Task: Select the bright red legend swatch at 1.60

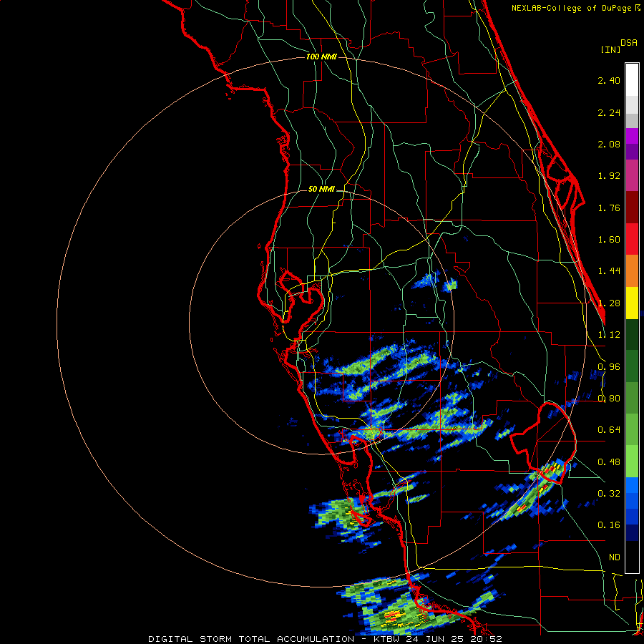Action: pos(632,239)
